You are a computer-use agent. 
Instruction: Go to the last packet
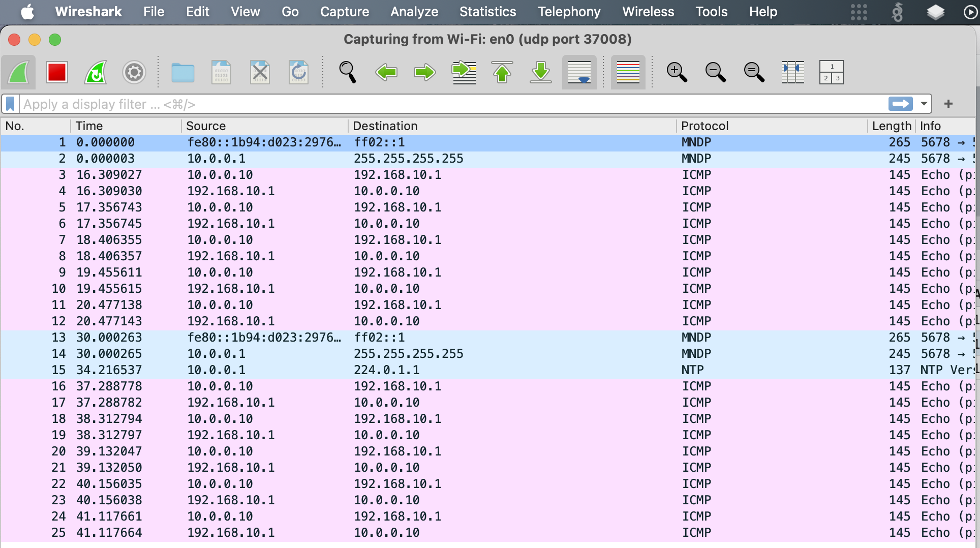click(540, 72)
